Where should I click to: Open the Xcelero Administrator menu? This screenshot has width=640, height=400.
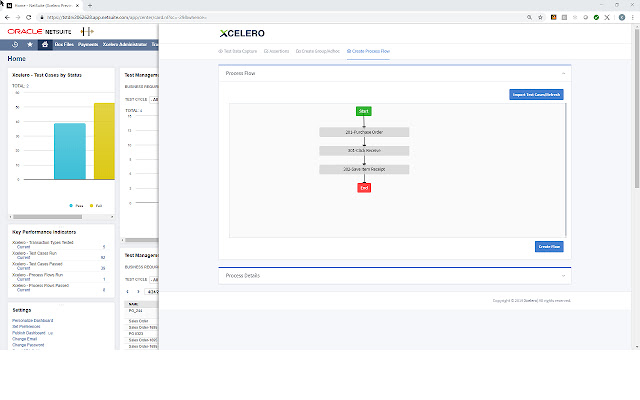click(124, 44)
